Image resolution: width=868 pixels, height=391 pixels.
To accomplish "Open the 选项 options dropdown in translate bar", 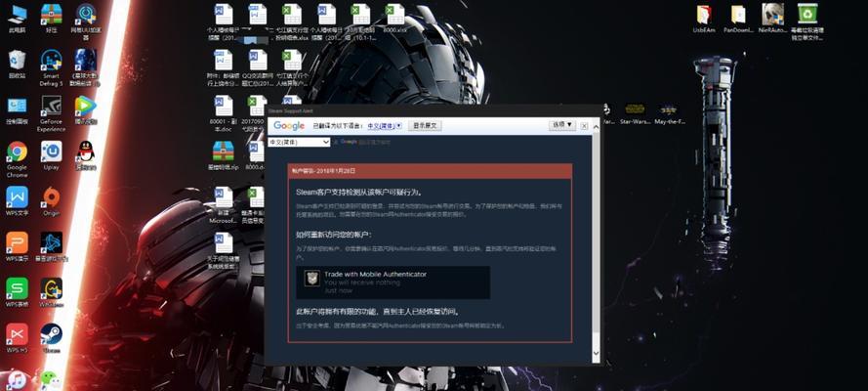I will [x=561, y=125].
